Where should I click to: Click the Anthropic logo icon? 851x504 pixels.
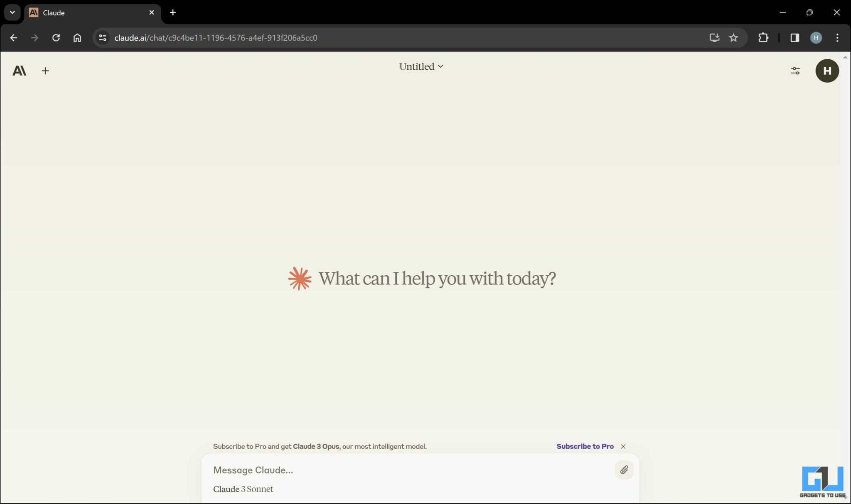(19, 71)
